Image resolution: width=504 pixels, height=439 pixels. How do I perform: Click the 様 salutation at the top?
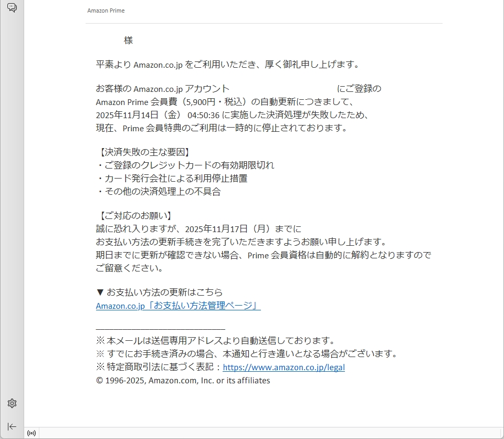pyautogui.click(x=129, y=40)
